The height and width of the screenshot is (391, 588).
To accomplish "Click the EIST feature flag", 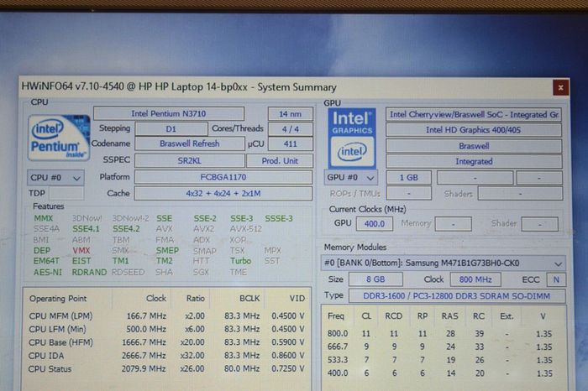I will (81, 261).
